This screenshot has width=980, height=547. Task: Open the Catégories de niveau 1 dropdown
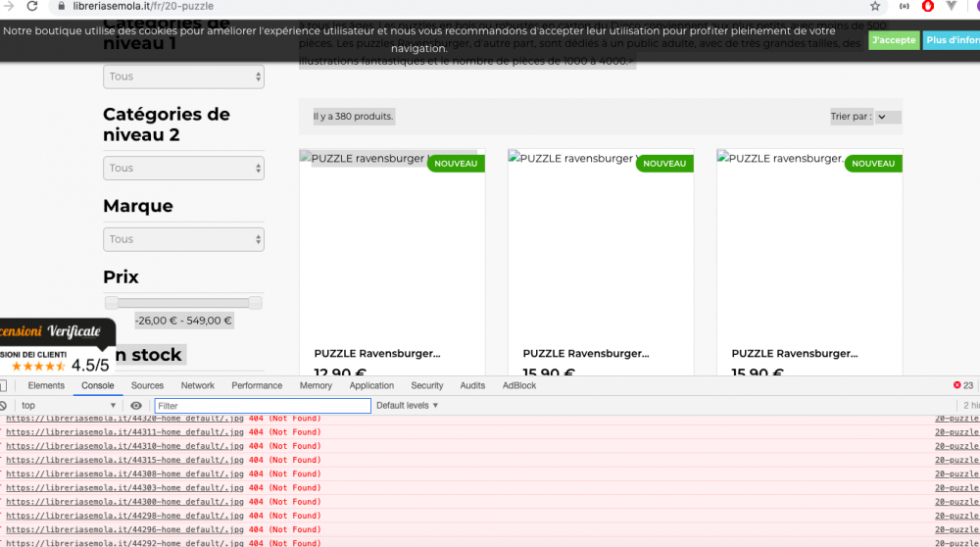(x=184, y=76)
